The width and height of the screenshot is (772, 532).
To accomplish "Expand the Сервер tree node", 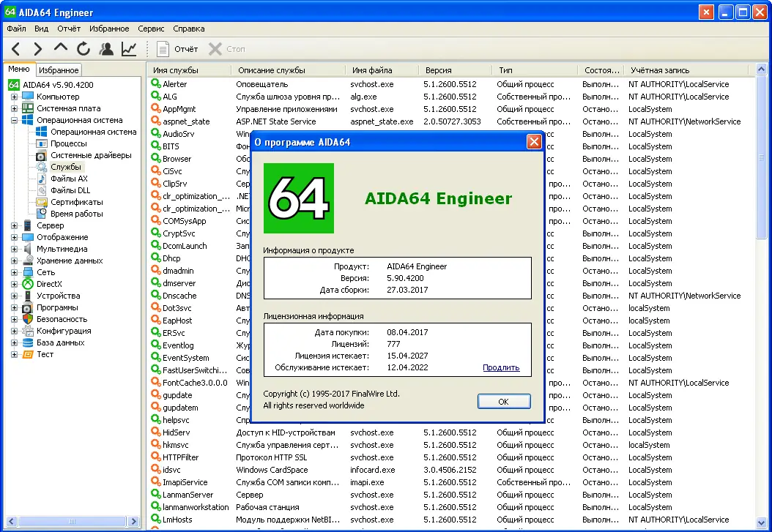I will click(14, 225).
